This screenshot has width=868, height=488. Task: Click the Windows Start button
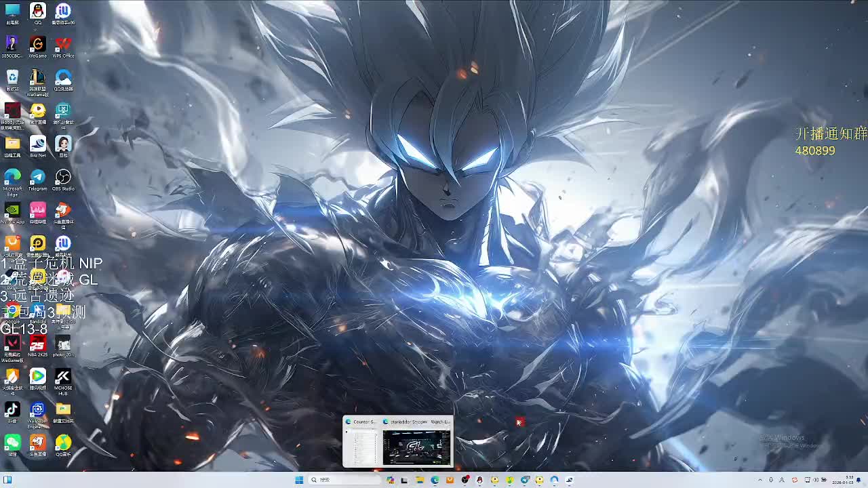[x=299, y=480]
